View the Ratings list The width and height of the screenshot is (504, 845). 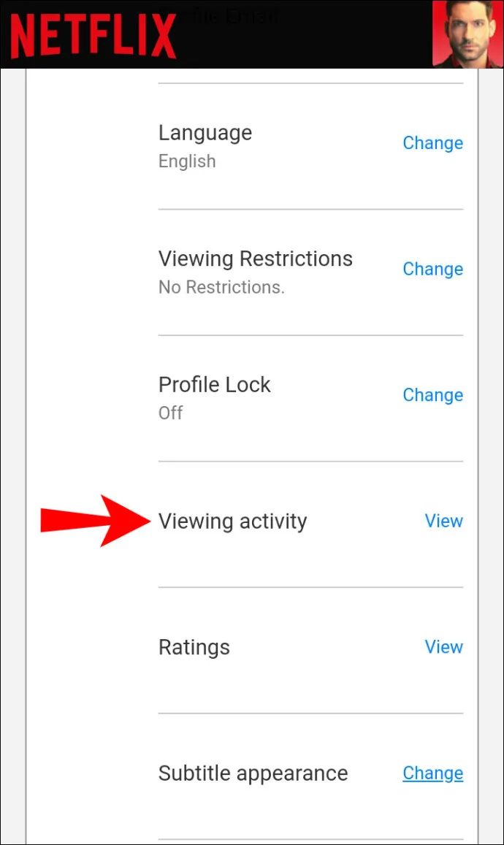pyautogui.click(x=443, y=646)
